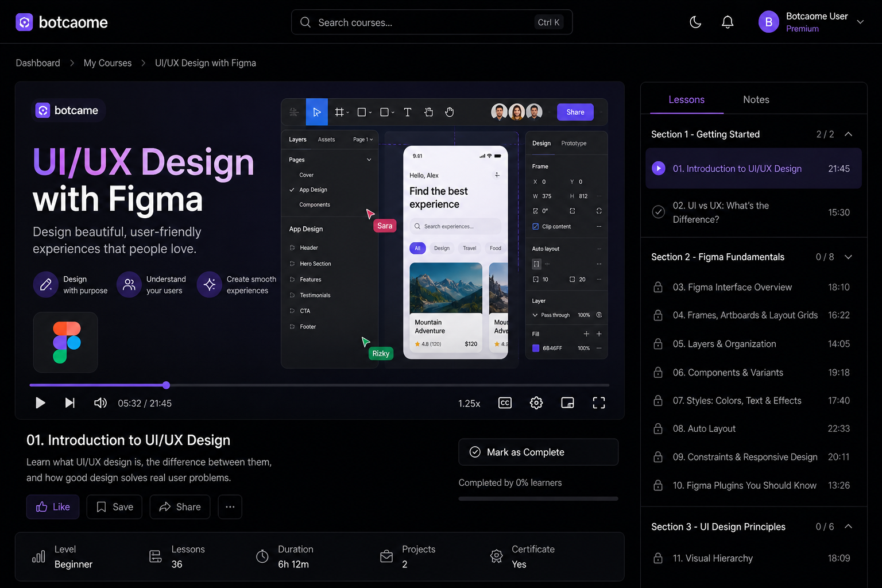Viewport: 882px width, 588px height.
Task: Switch to the Notes tab
Action: (756, 100)
